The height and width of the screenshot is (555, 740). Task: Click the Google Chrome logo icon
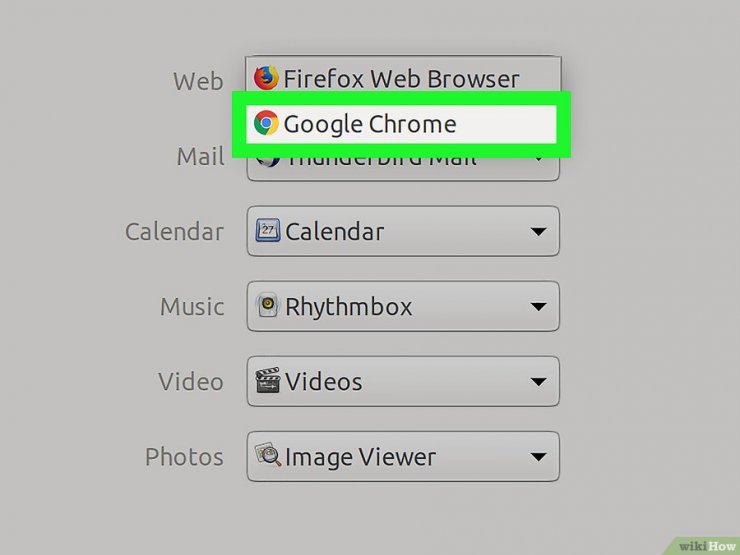pos(266,123)
